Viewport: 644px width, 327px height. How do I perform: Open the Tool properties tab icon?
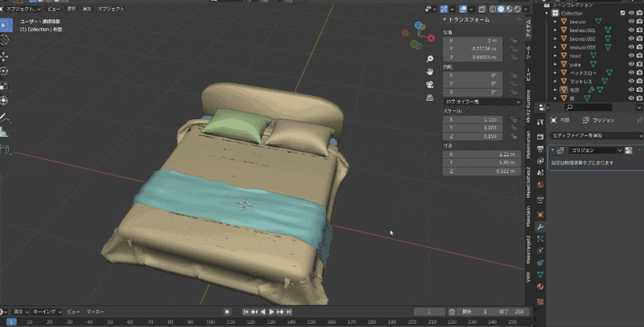tap(540, 122)
